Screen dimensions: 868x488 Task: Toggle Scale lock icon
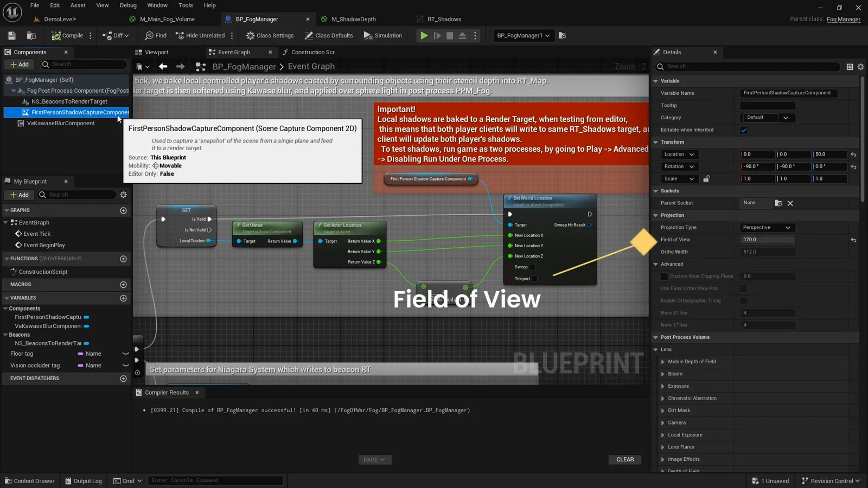click(x=706, y=178)
